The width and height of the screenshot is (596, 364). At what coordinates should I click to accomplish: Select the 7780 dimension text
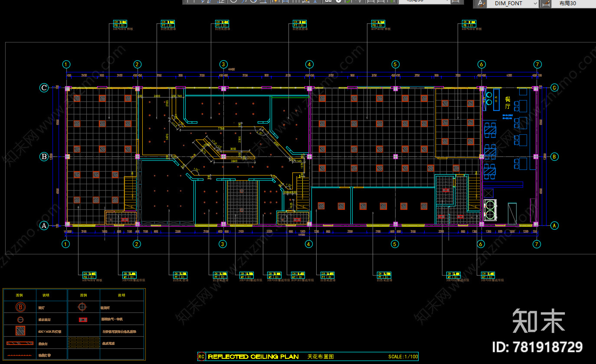[221, 128]
